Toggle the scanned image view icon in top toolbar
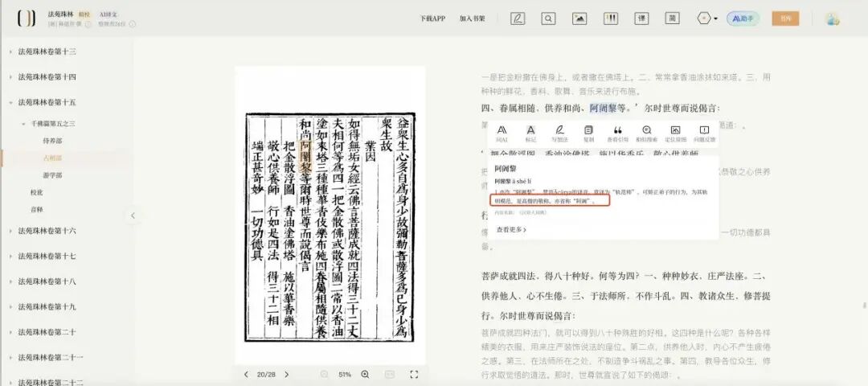This screenshot has height=386, width=868. point(579,18)
